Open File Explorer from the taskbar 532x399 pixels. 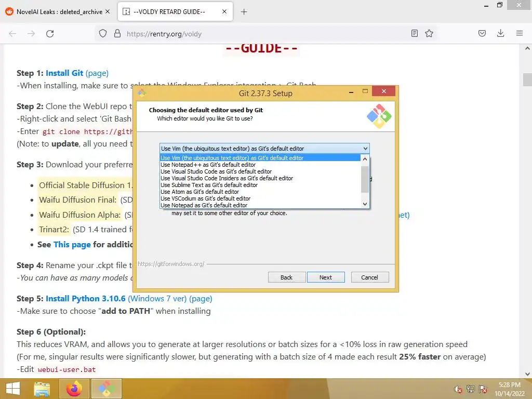[x=42, y=389]
